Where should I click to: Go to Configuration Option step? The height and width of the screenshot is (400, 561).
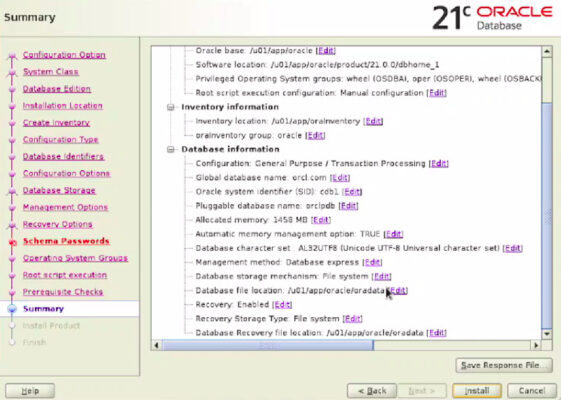[x=64, y=55]
